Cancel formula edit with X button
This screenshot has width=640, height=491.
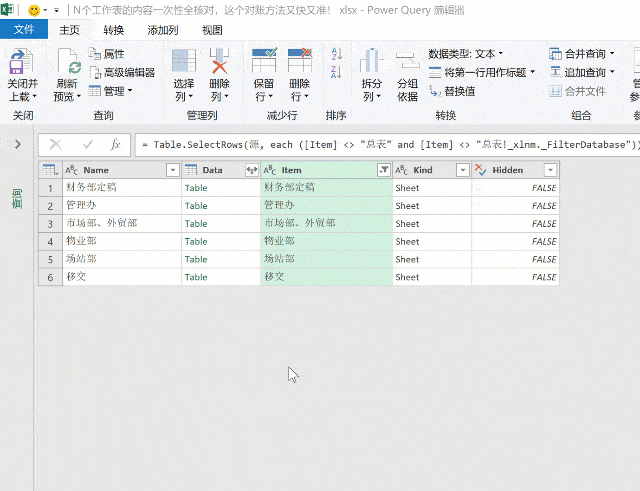[x=56, y=144]
